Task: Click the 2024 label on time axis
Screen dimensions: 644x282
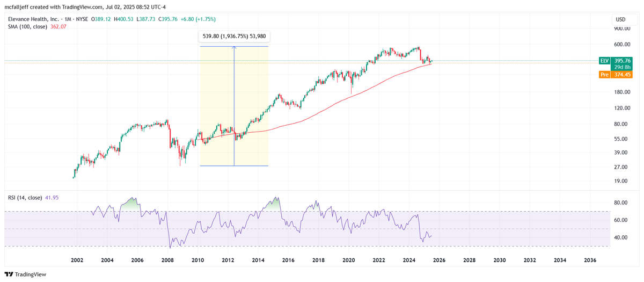Action: [409, 260]
